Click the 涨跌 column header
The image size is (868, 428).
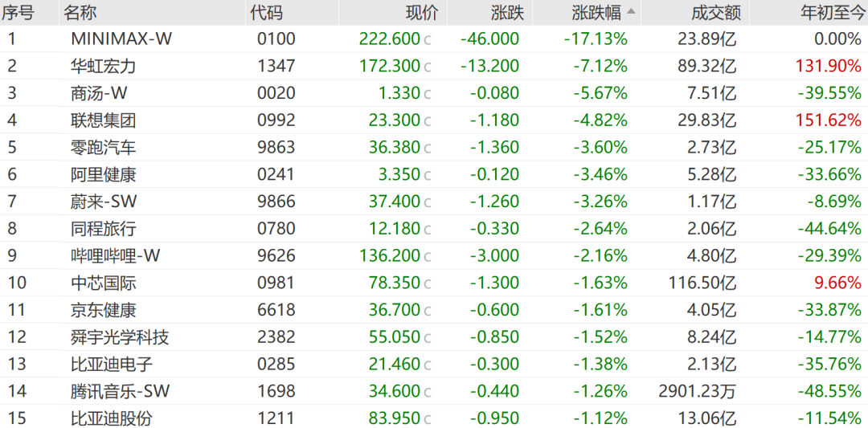(x=507, y=13)
